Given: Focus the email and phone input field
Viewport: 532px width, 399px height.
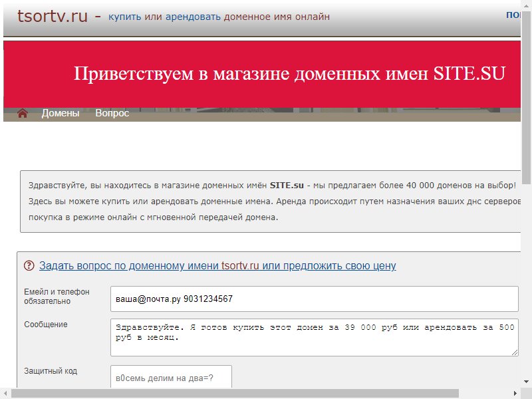Looking at the screenshot, I should [314, 299].
